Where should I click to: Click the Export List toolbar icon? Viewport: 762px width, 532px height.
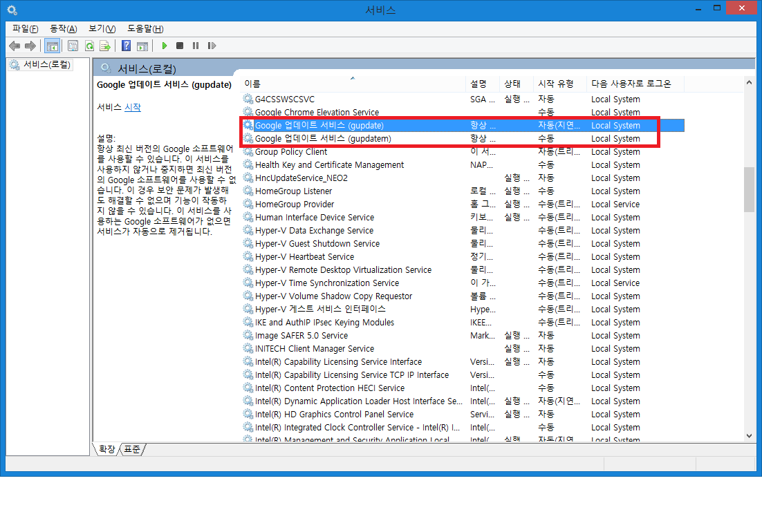105,46
